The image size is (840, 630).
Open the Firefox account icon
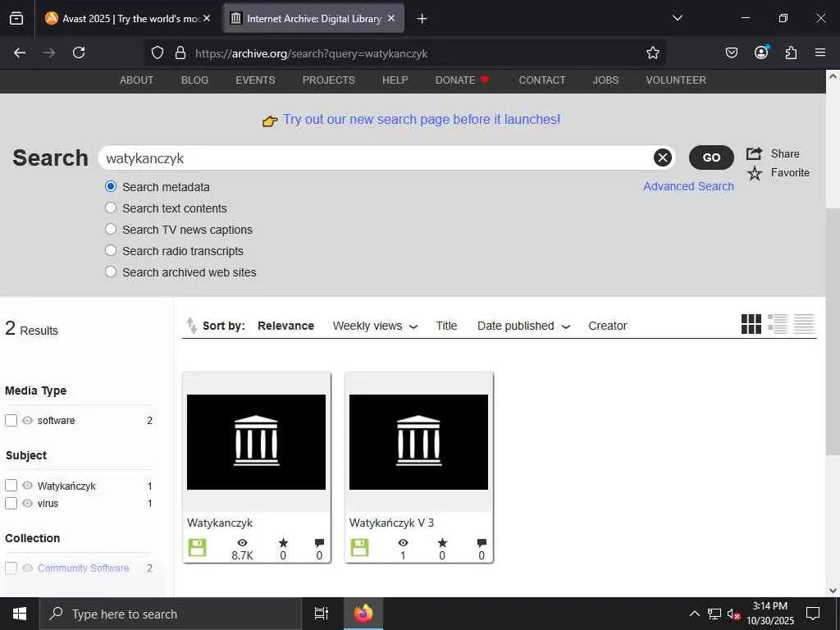(x=761, y=52)
